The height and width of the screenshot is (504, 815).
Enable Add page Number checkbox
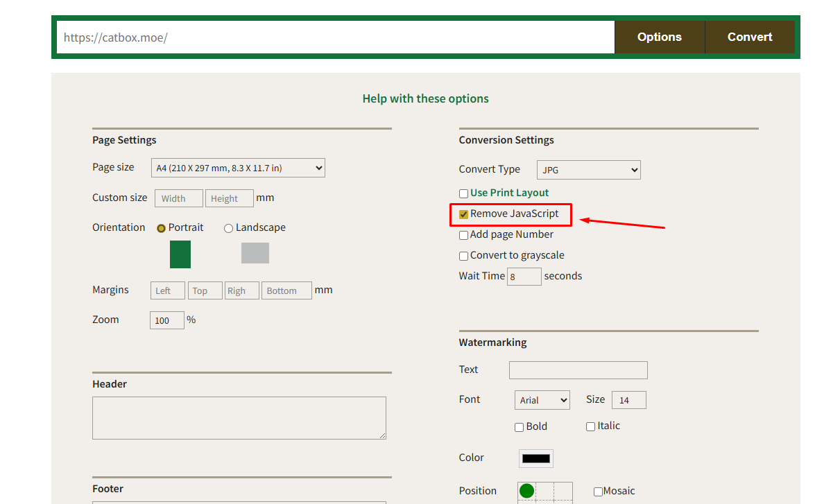pyautogui.click(x=464, y=235)
